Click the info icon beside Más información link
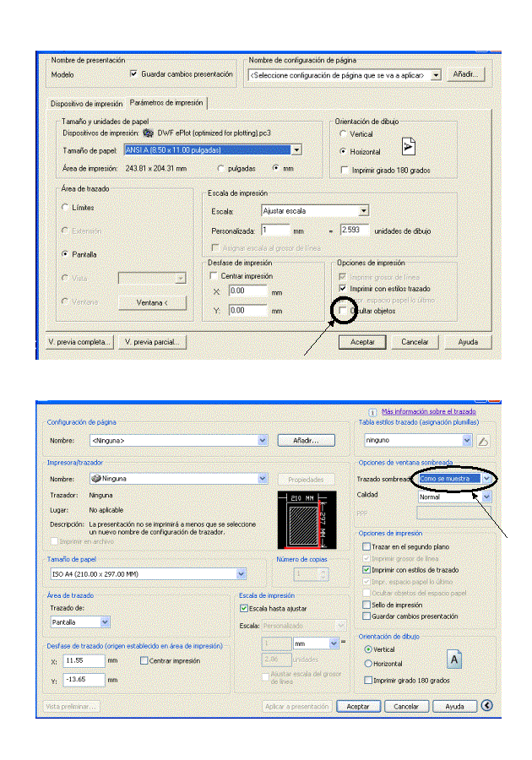Screen dimensions: 532x760 coord(372,412)
